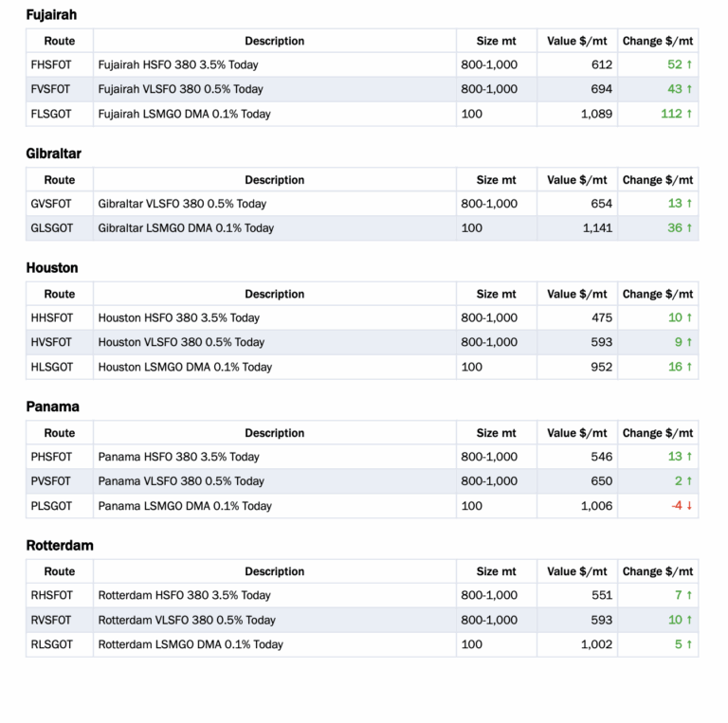The height and width of the screenshot is (723, 728).
Task: Click the Panama section heading
Action: point(52,407)
